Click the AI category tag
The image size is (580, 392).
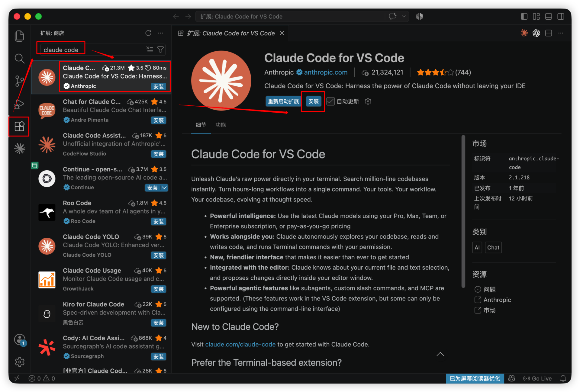coord(477,248)
